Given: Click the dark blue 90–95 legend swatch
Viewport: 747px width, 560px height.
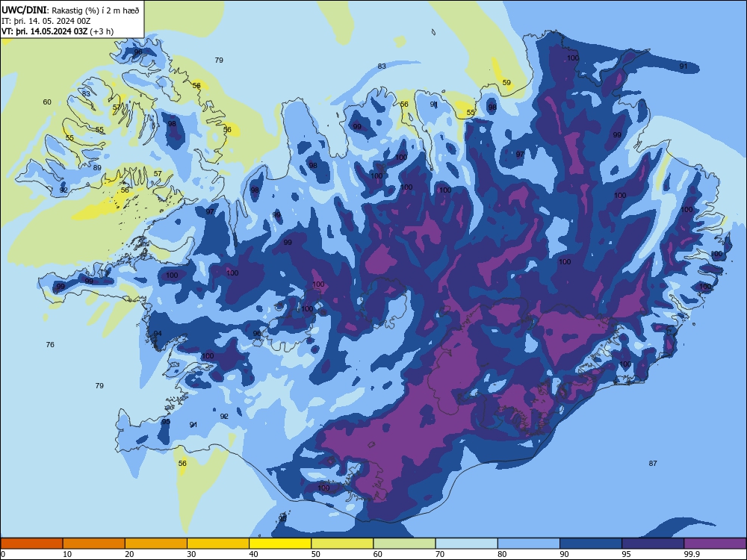Looking at the screenshot, I should click(x=591, y=544).
